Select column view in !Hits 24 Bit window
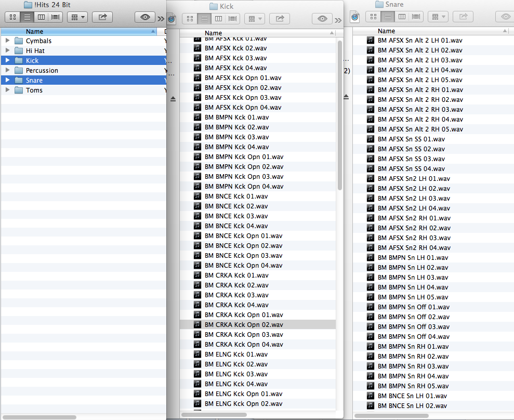The height and width of the screenshot is (420, 514). (x=41, y=17)
